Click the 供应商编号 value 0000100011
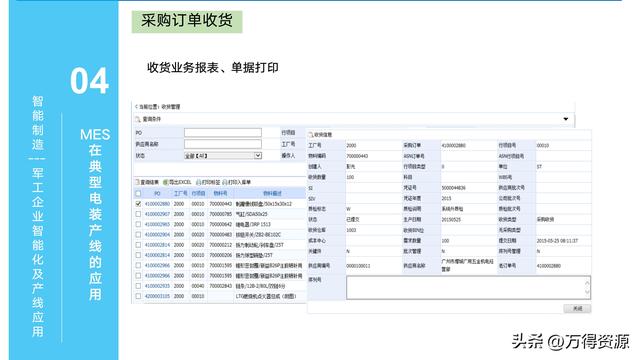Screen dimensions: 640x360 point(358,266)
